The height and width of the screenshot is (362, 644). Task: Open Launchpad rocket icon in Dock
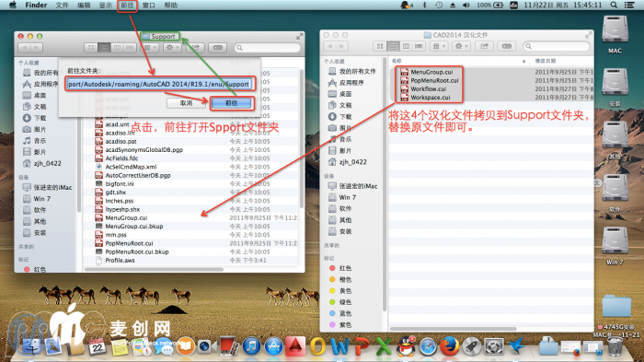(x=471, y=346)
